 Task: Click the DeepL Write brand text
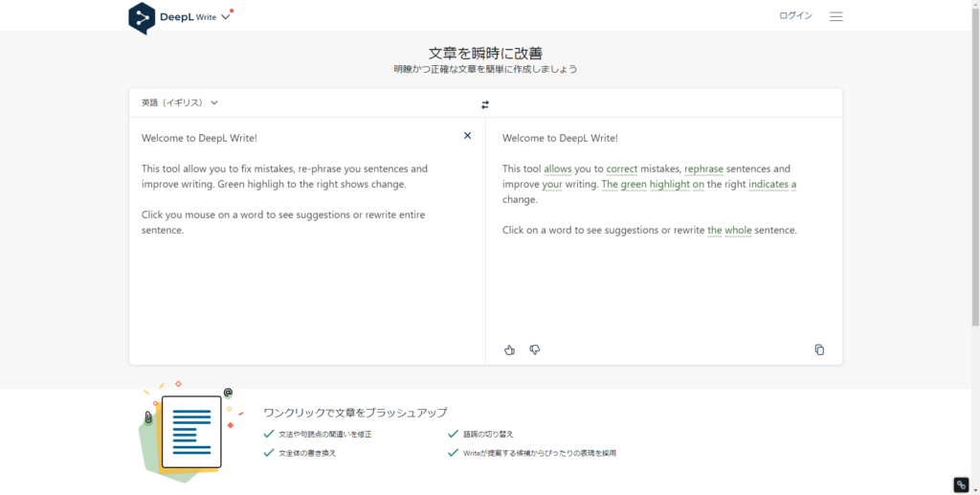(x=188, y=17)
